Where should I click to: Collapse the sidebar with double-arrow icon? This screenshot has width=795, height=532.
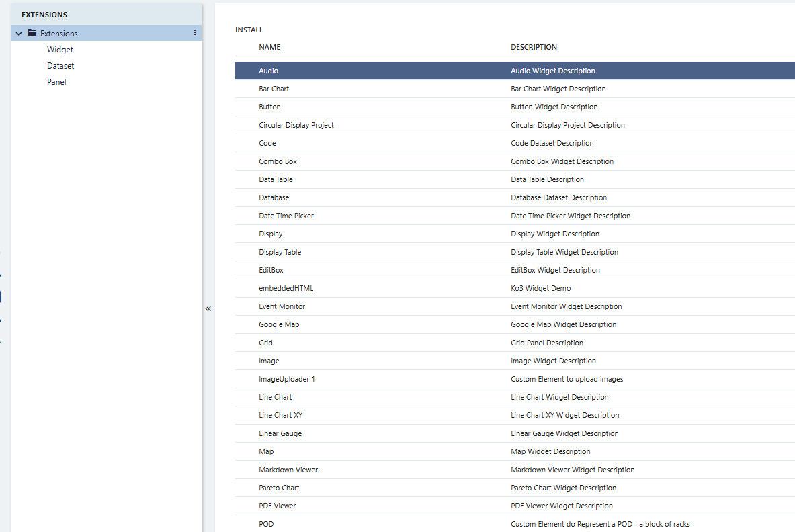tap(208, 309)
